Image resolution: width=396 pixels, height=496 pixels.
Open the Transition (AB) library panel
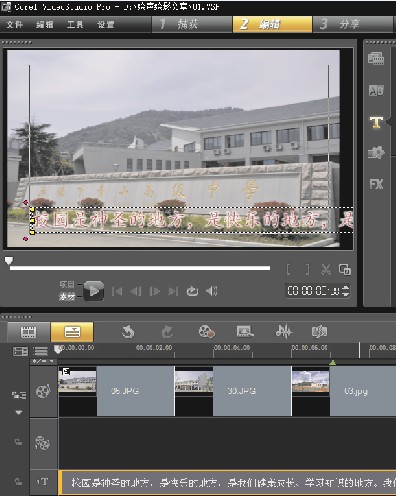[x=376, y=90]
